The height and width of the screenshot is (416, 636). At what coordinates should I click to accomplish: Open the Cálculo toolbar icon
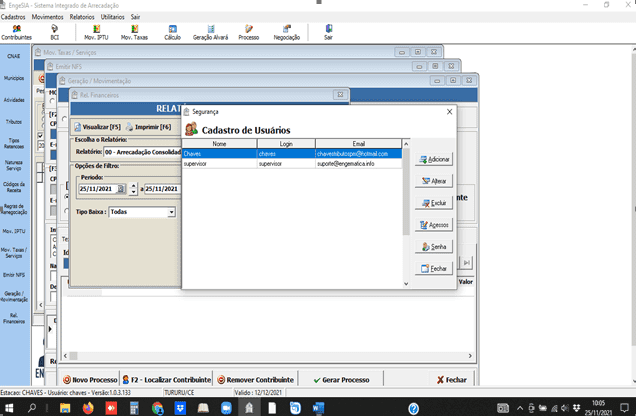point(172,32)
